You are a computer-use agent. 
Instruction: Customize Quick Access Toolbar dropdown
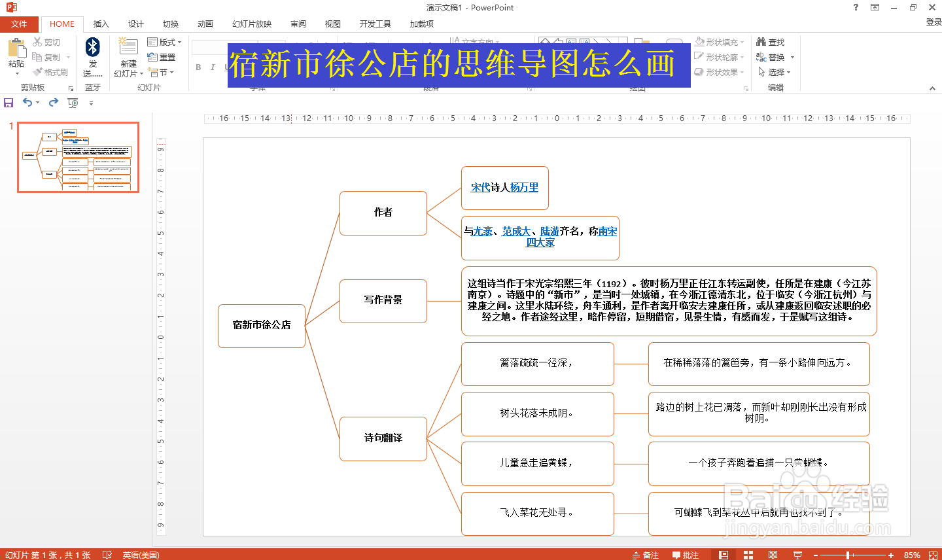tap(91, 103)
